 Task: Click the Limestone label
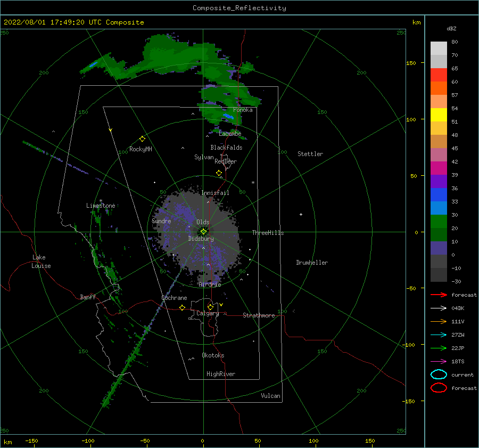pos(101,206)
